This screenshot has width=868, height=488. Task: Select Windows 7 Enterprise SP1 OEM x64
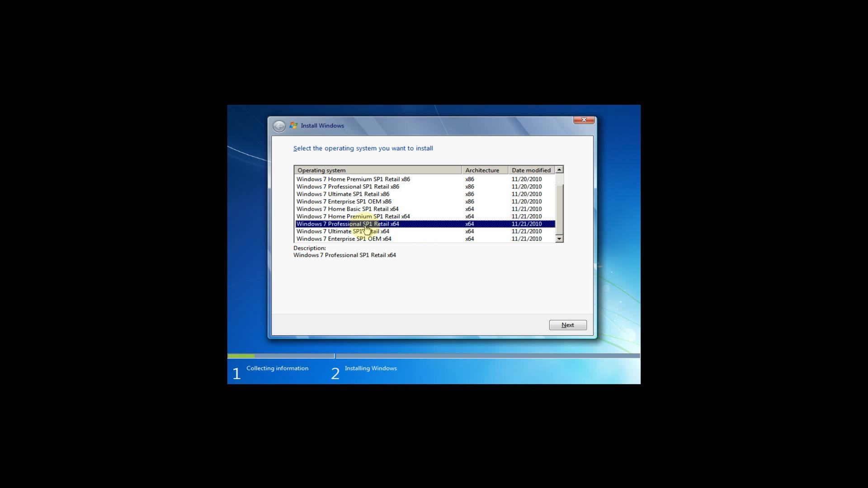pos(425,239)
